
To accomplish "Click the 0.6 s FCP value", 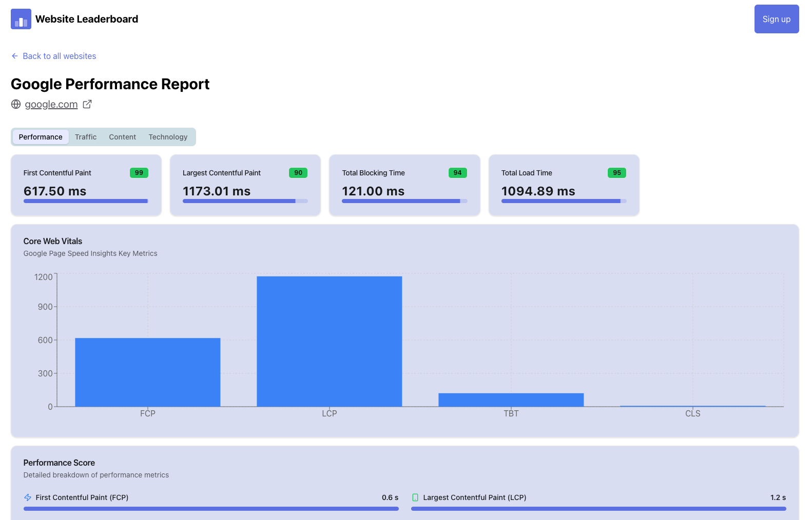I will click(390, 497).
